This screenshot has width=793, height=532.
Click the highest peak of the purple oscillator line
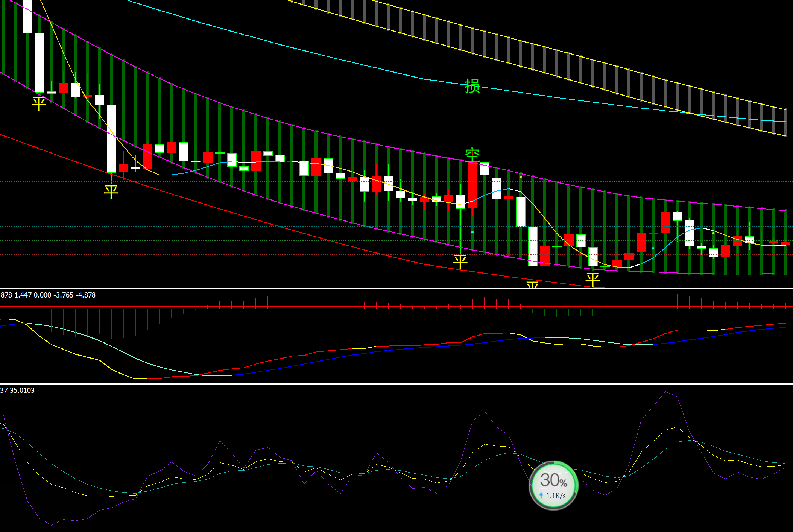665,392
